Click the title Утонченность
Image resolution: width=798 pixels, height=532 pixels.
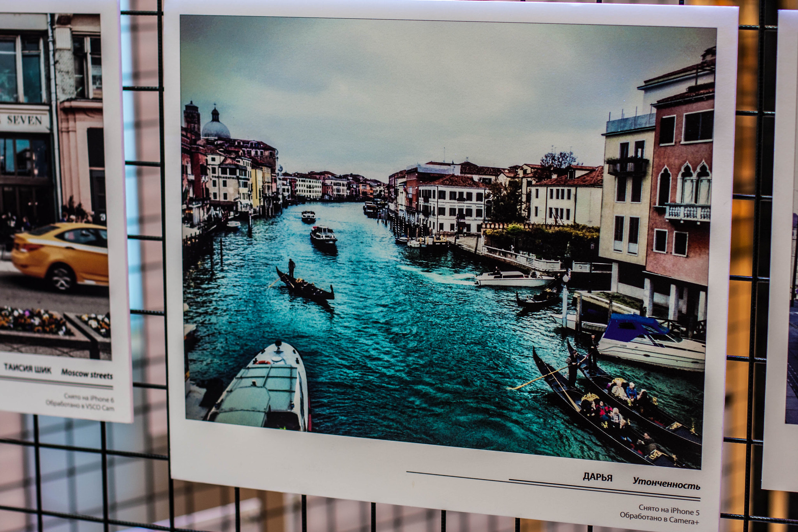(x=666, y=483)
